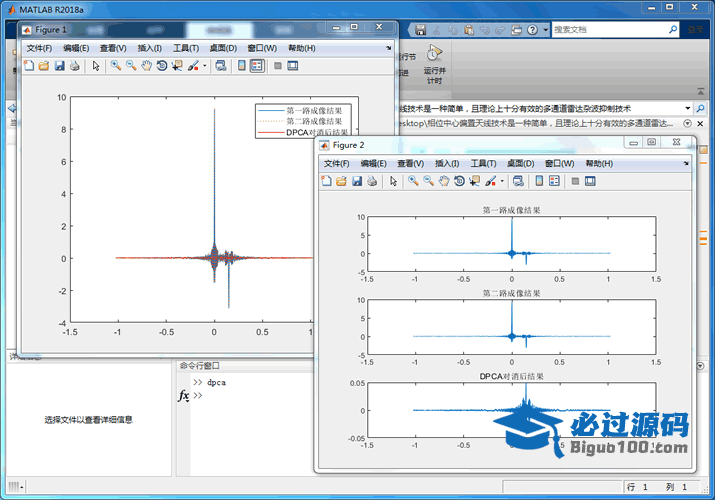Toggle Insert Colorbar in Figure 2 toolbar

539,181
